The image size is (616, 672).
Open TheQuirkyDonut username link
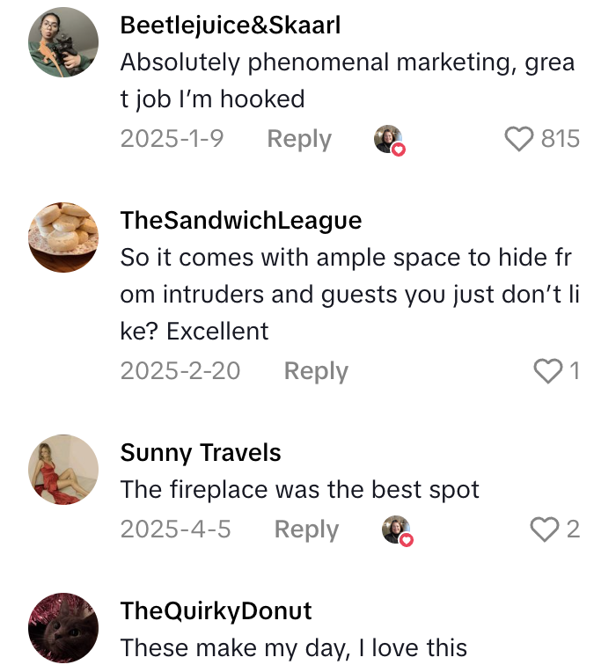216,610
